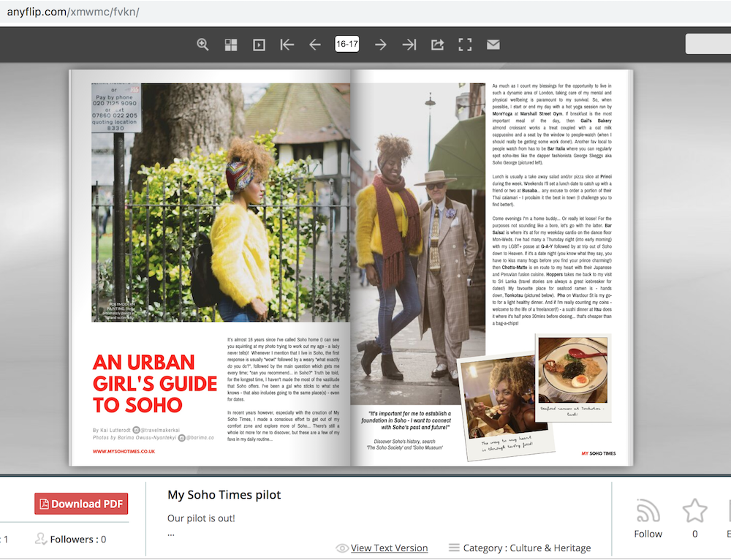Open the thumbnails grid view

coord(231,45)
